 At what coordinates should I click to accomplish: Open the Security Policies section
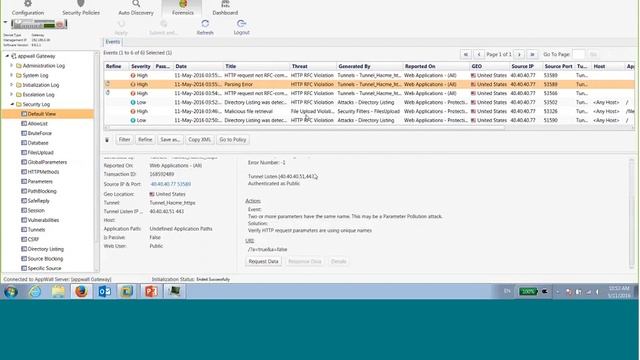pos(81,7)
